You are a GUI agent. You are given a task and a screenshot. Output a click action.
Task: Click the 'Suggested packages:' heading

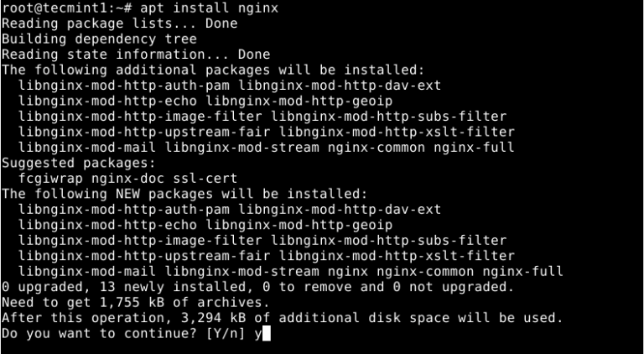click(x=78, y=163)
